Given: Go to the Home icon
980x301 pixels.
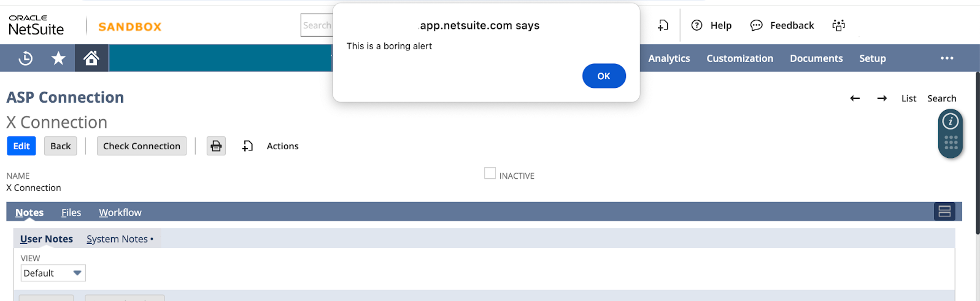Looking at the screenshot, I should tap(91, 58).
